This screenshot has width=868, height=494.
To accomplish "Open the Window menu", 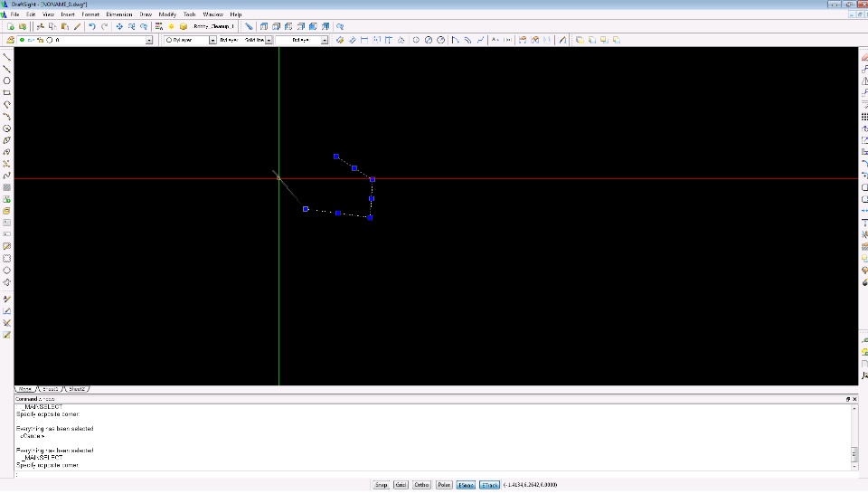I will point(212,14).
